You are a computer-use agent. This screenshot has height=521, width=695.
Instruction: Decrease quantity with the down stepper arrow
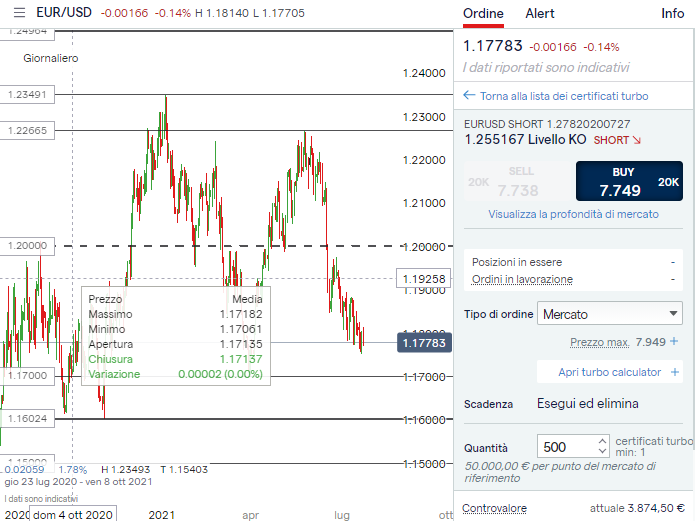pos(601,452)
